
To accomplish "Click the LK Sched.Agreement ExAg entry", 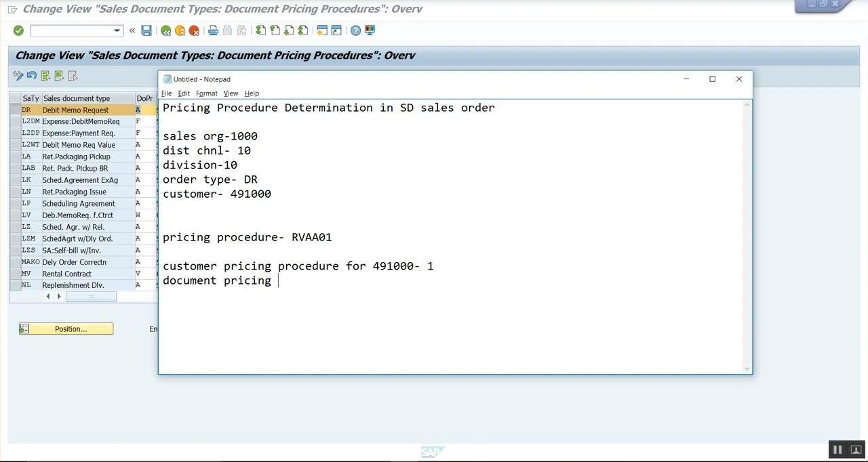I will click(x=77, y=180).
